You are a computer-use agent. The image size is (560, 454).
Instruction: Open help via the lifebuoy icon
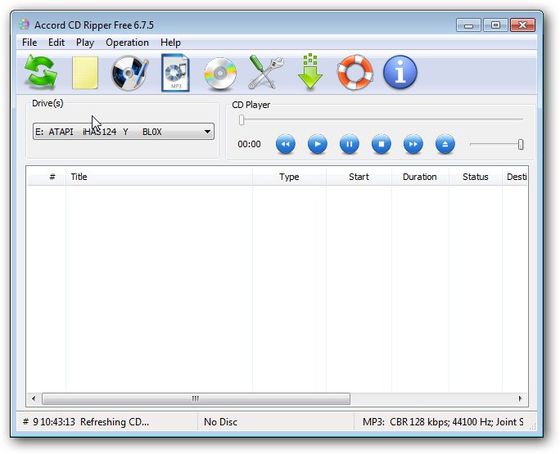(355, 72)
